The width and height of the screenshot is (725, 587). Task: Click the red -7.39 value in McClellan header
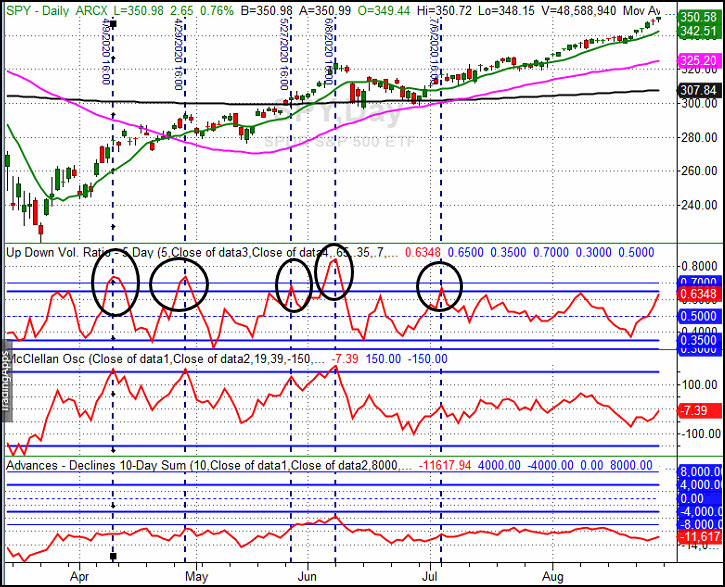pos(345,359)
